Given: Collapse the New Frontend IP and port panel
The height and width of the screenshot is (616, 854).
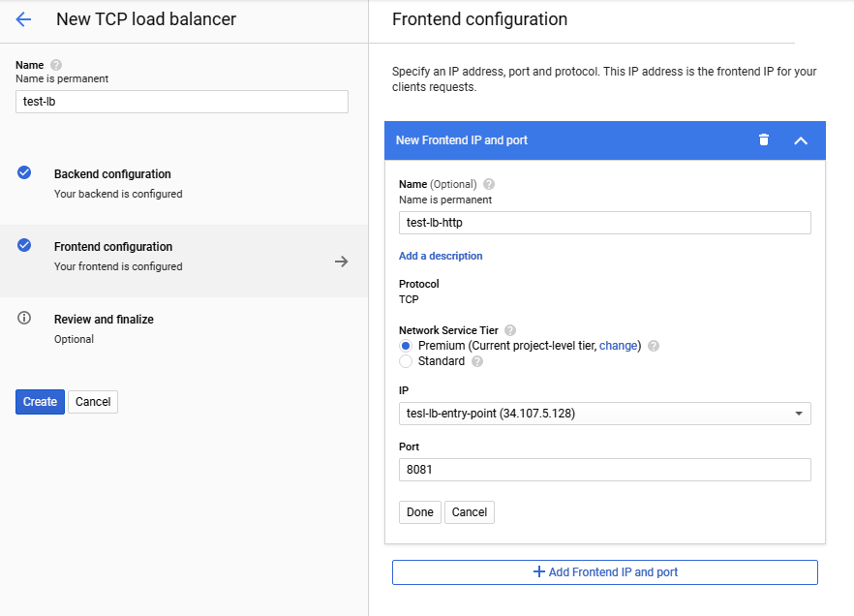Looking at the screenshot, I should click(x=801, y=140).
